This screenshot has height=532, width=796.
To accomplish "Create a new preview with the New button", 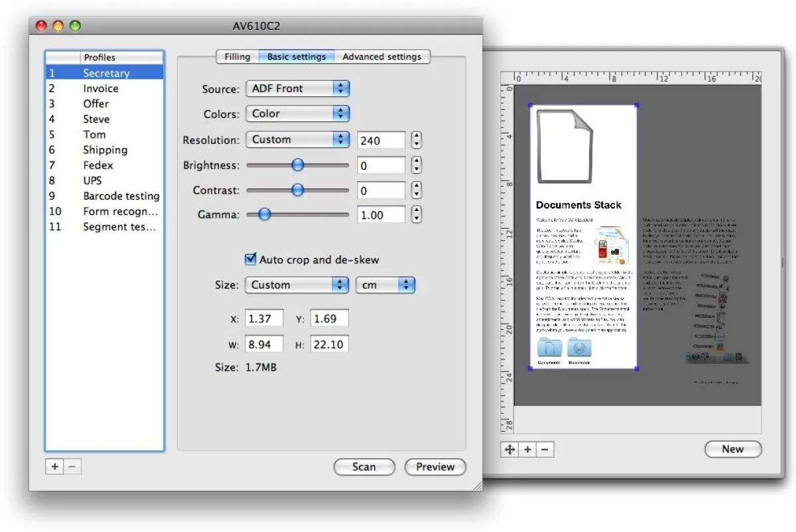I will coord(732,449).
